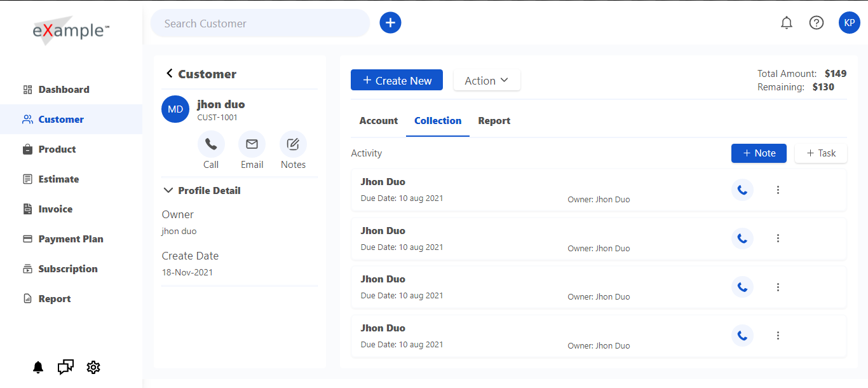Image resolution: width=868 pixels, height=388 pixels.
Task: Click the blue plus icon beside search
Action: tap(390, 23)
